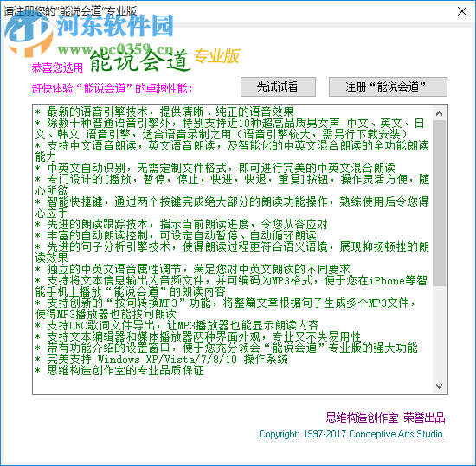Click the line 中英文自动识别，无需定制文件格式

(215, 168)
